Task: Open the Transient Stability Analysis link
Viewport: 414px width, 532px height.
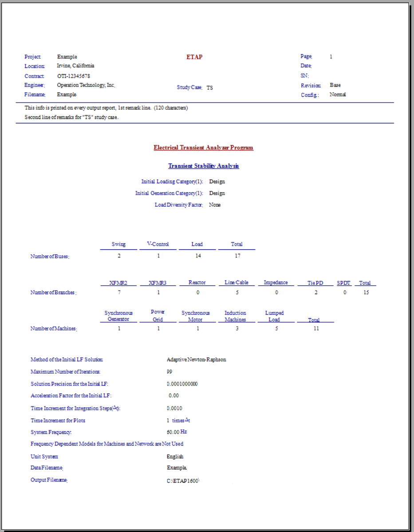Action: (x=203, y=166)
